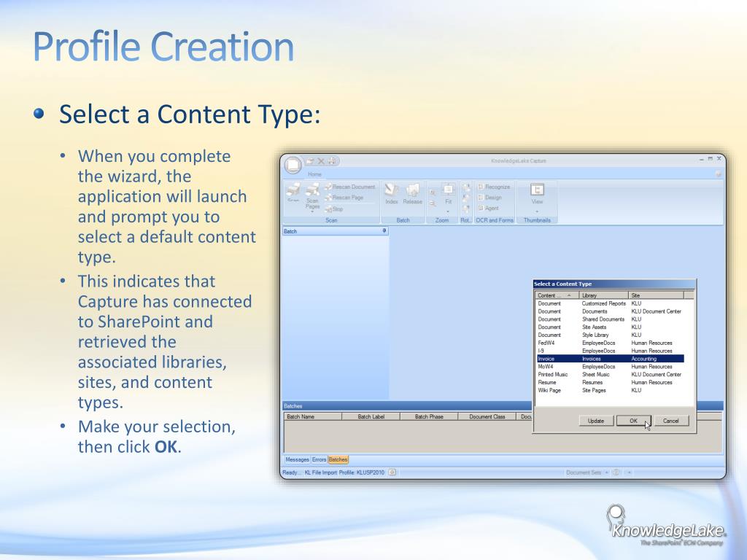Click the Update button in dialog
The image size is (747, 560).
point(596,421)
